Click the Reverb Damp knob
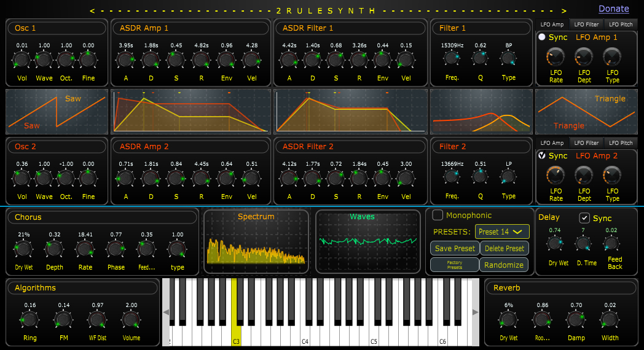This screenshot has height=350, width=644. (576, 320)
